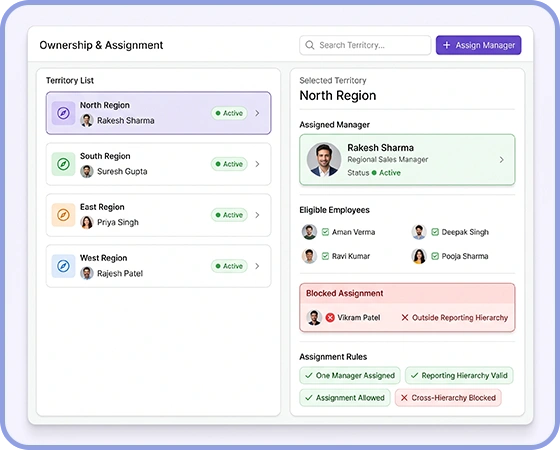Click South Region Active status badge
The width and height of the screenshot is (560, 450).
click(229, 164)
